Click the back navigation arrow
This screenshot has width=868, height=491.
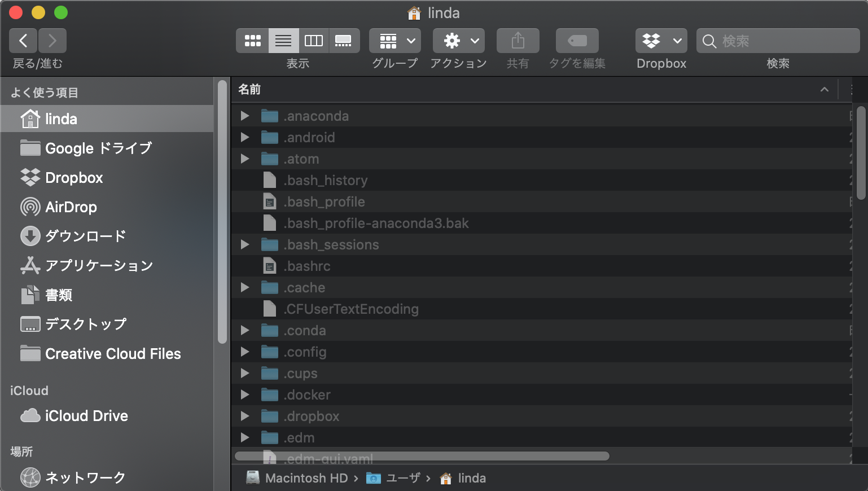pos(23,41)
